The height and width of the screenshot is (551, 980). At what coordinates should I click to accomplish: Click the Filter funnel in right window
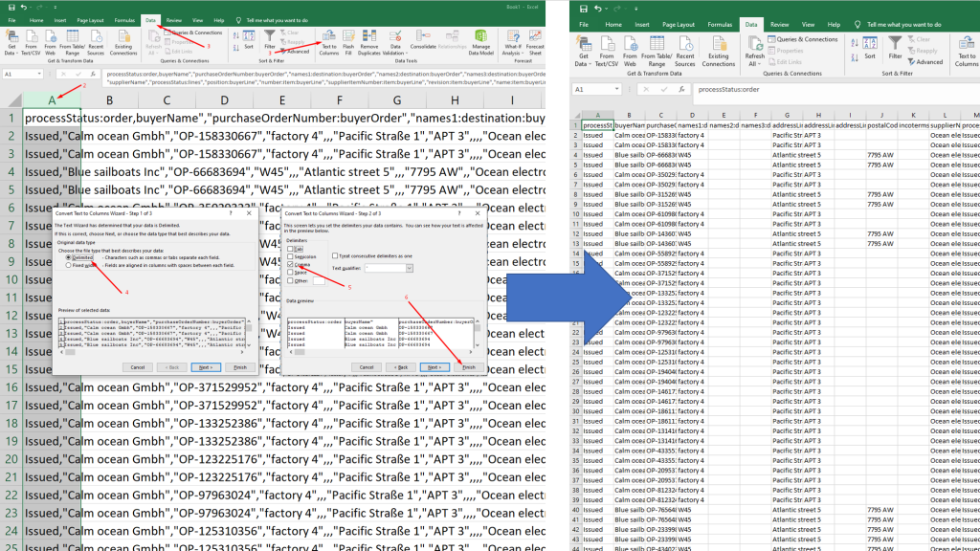click(x=895, y=47)
